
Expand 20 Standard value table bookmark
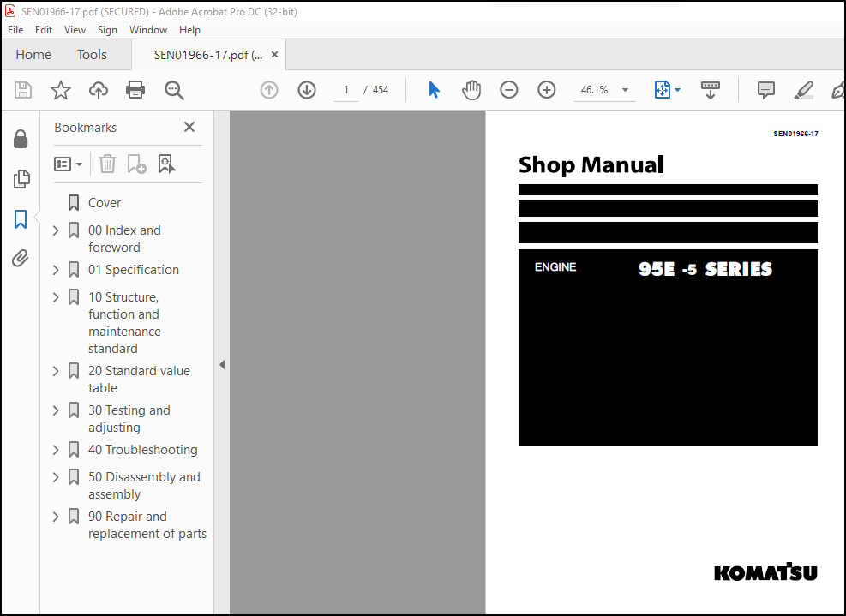coord(56,371)
